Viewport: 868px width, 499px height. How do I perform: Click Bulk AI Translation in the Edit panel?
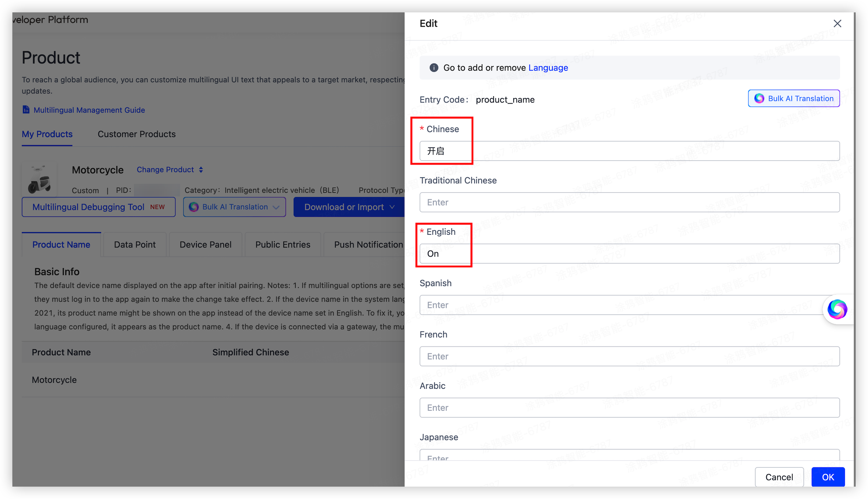[793, 98]
